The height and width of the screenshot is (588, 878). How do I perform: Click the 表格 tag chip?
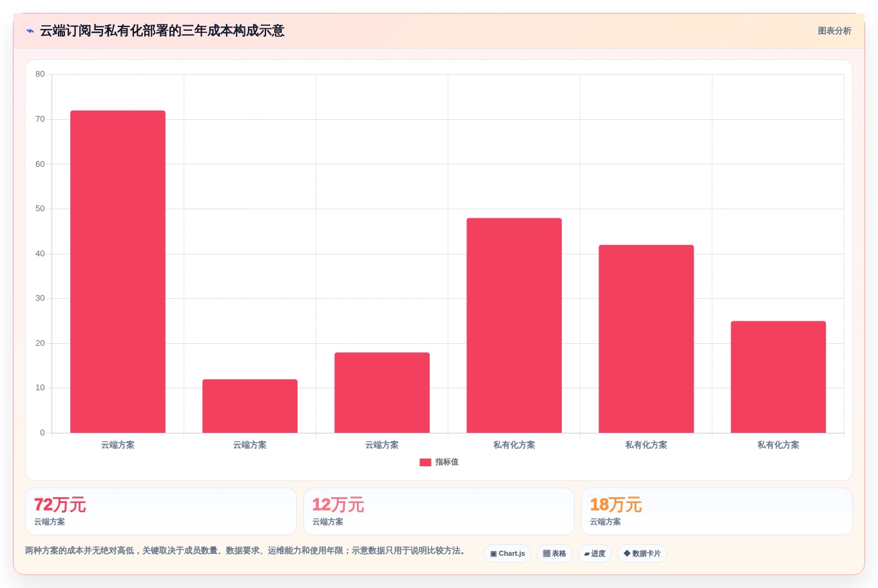pyautogui.click(x=555, y=554)
